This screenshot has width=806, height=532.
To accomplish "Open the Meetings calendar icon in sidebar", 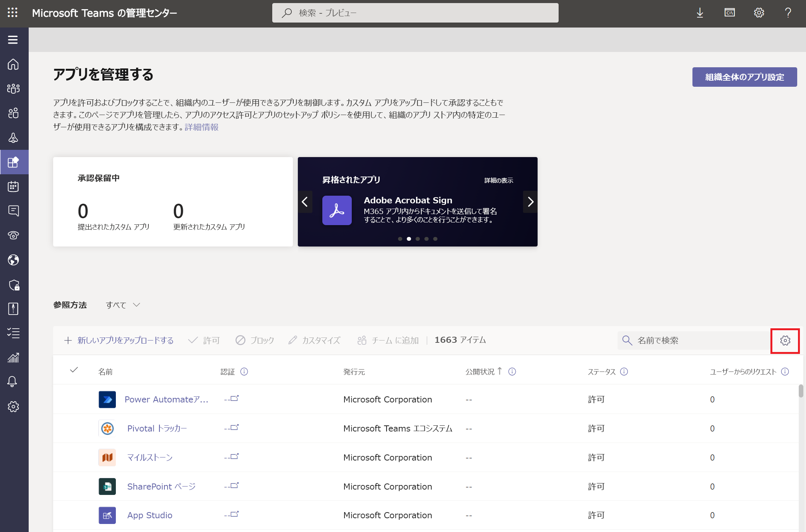I will point(13,187).
